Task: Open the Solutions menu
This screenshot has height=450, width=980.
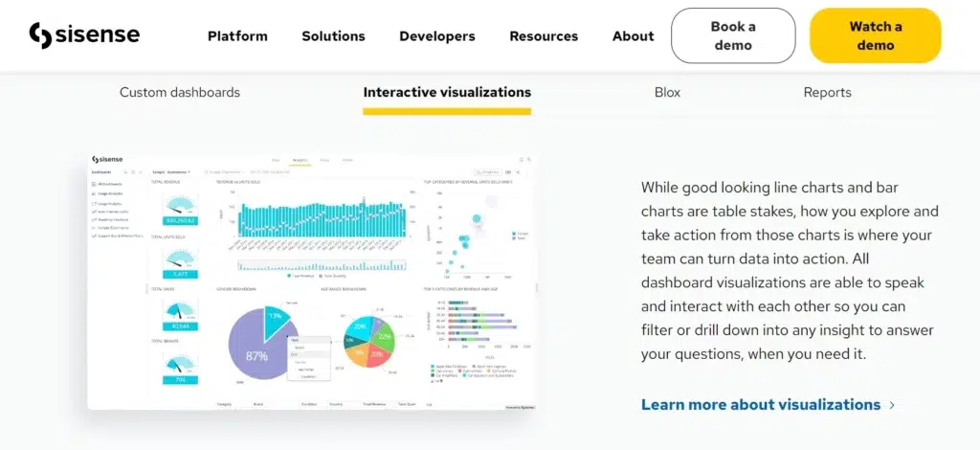Action: pos(333,36)
